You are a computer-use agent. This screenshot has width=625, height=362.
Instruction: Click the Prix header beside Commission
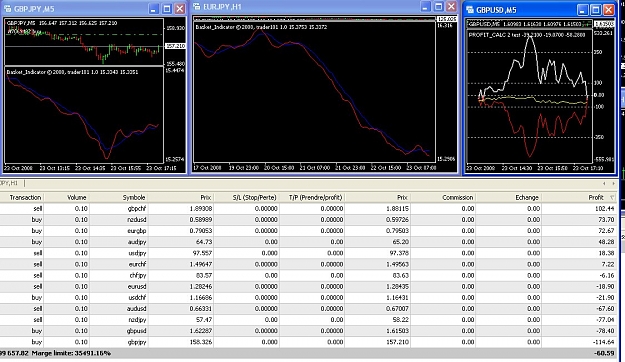377,197
